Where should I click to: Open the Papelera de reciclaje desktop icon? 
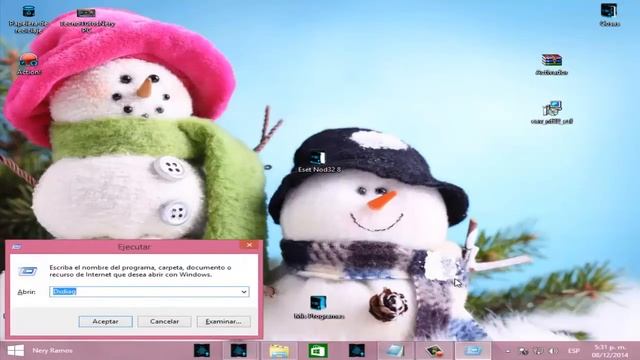(x=28, y=19)
